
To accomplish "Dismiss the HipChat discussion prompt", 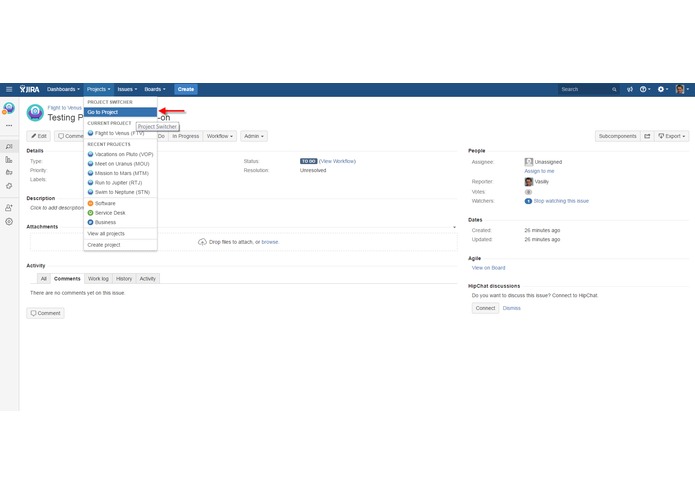I will click(x=511, y=308).
